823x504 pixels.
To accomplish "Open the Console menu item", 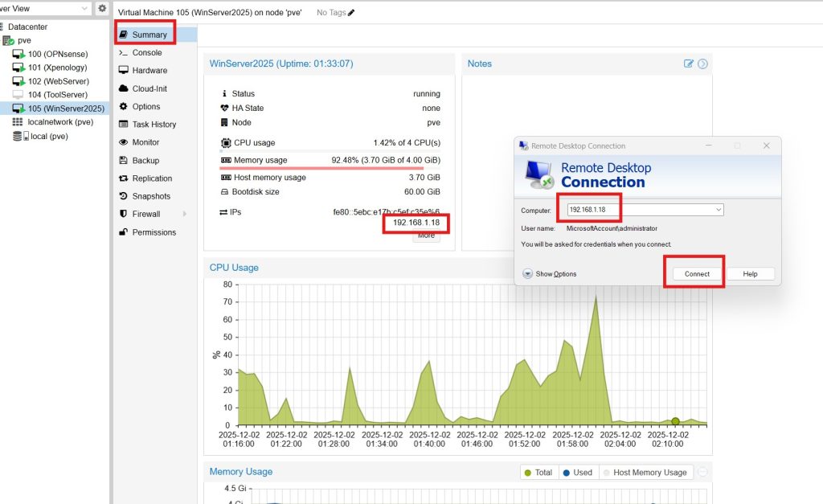I will coord(146,53).
